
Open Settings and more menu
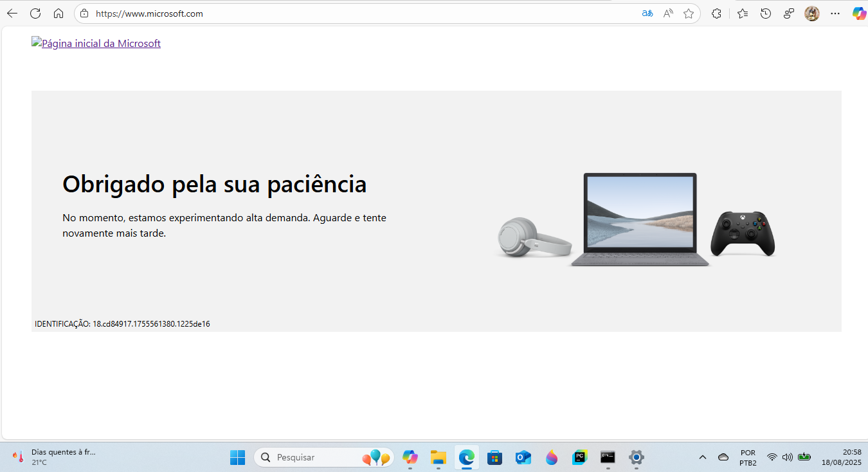(835, 14)
